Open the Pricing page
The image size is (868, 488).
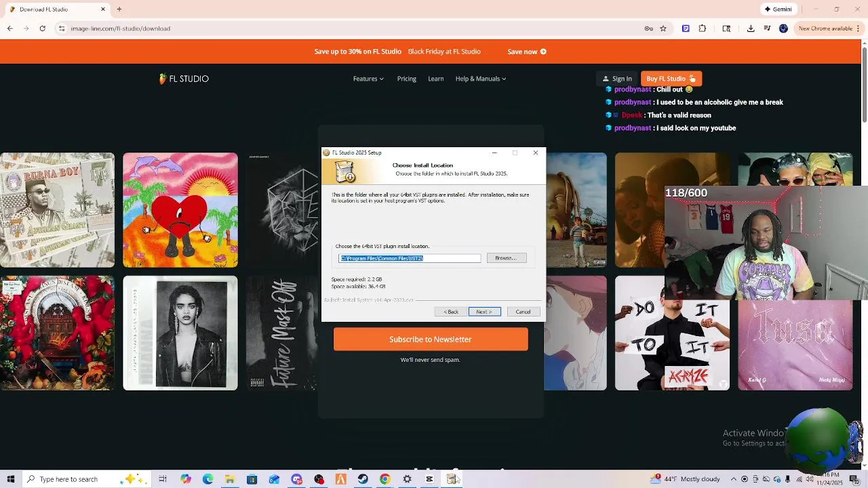click(x=407, y=79)
